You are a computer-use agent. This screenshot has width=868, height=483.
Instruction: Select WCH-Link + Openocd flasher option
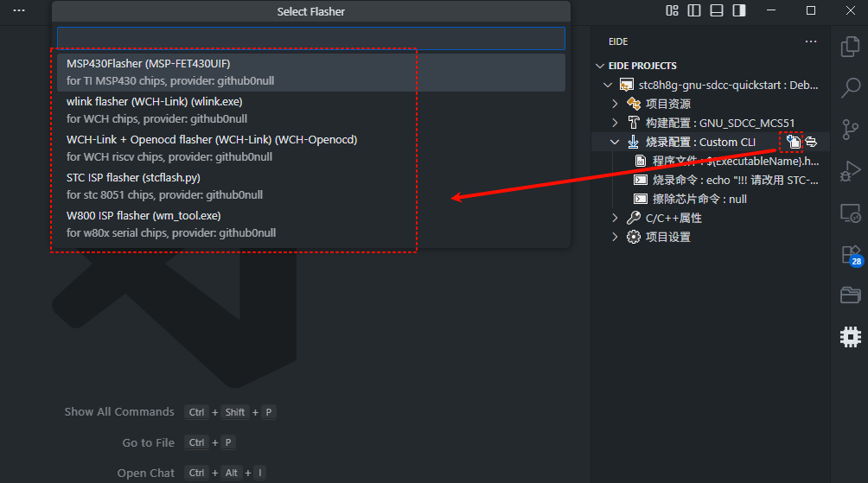(x=311, y=149)
